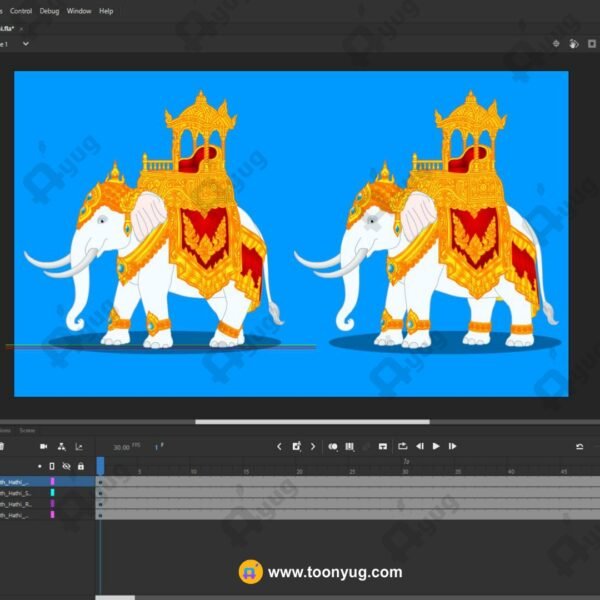Click the add camera icon
Viewport: 600px width, 600px height.
(44, 447)
